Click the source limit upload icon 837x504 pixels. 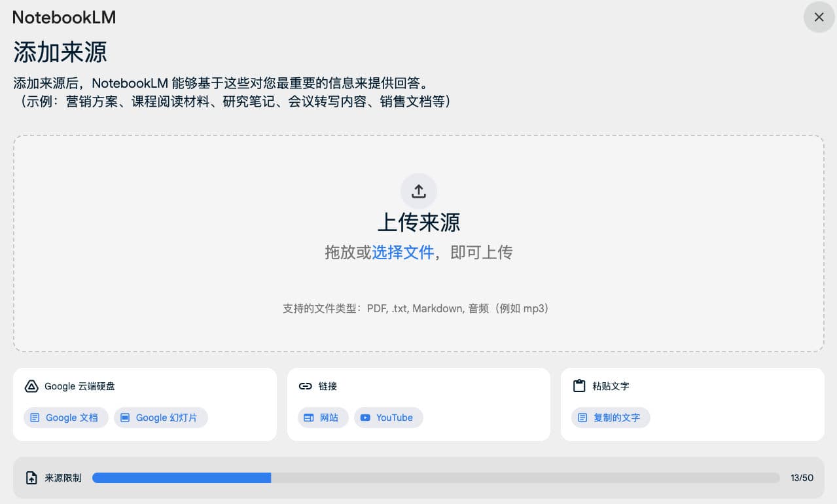pos(31,478)
